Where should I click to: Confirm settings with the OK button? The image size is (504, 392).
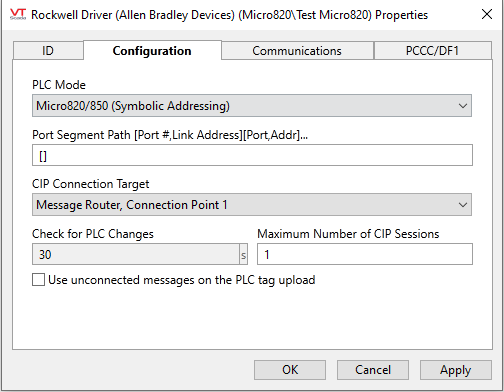point(290,370)
